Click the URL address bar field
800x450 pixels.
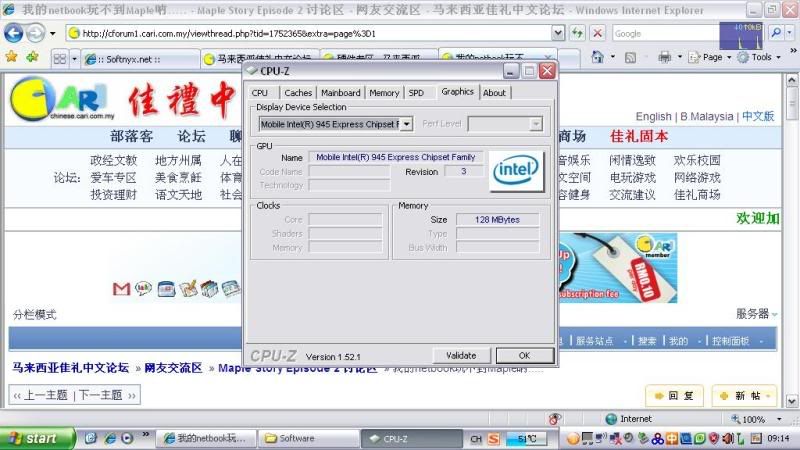tap(310, 33)
